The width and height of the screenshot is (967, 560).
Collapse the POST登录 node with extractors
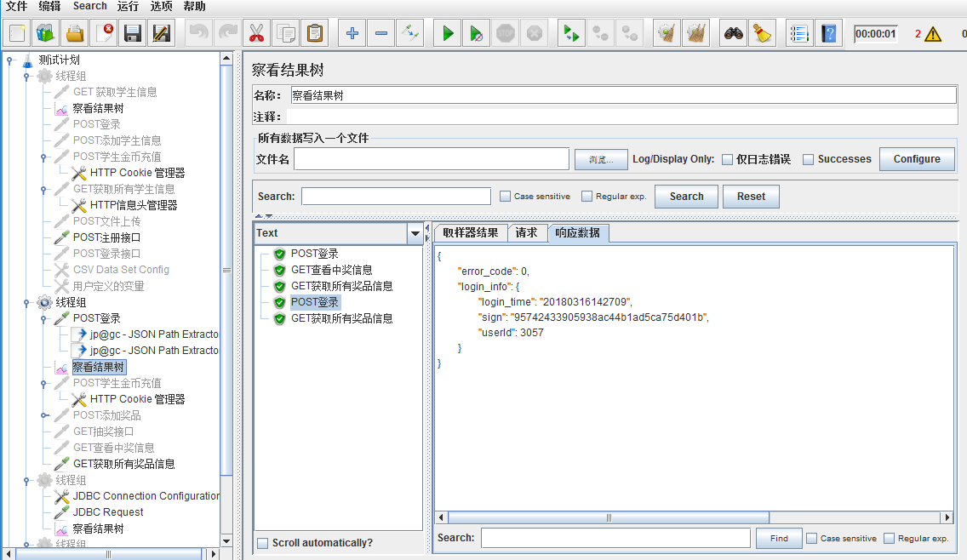click(43, 319)
